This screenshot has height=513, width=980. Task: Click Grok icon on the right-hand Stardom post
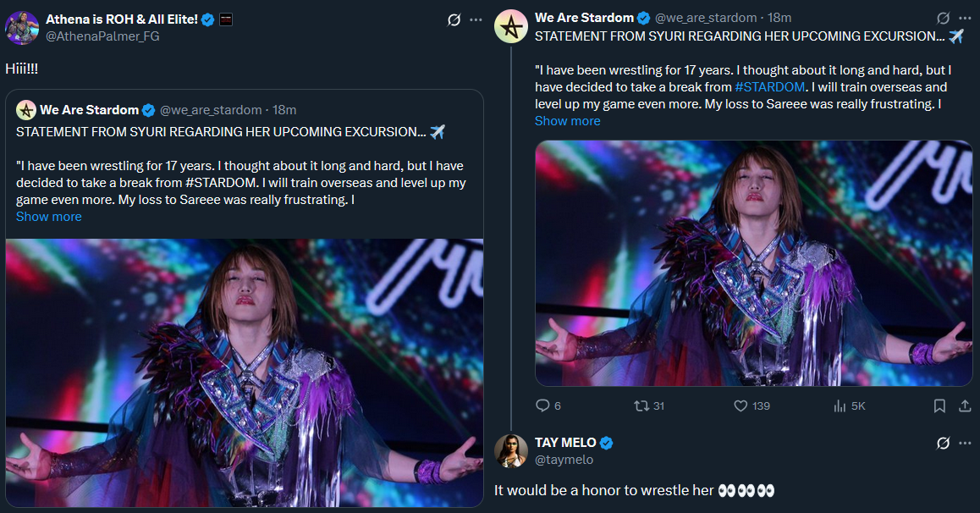pyautogui.click(x=944, y=18)
